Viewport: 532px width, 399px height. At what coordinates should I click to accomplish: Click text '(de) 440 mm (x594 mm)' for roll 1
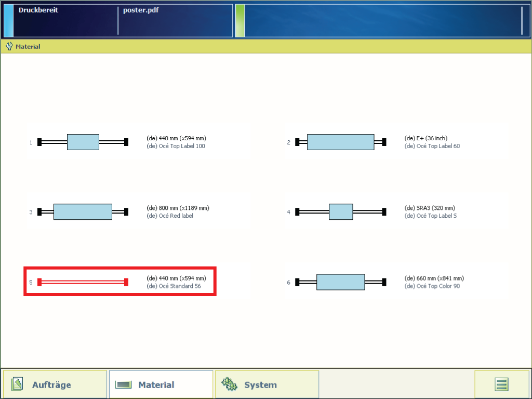click(x=177, y=138)
